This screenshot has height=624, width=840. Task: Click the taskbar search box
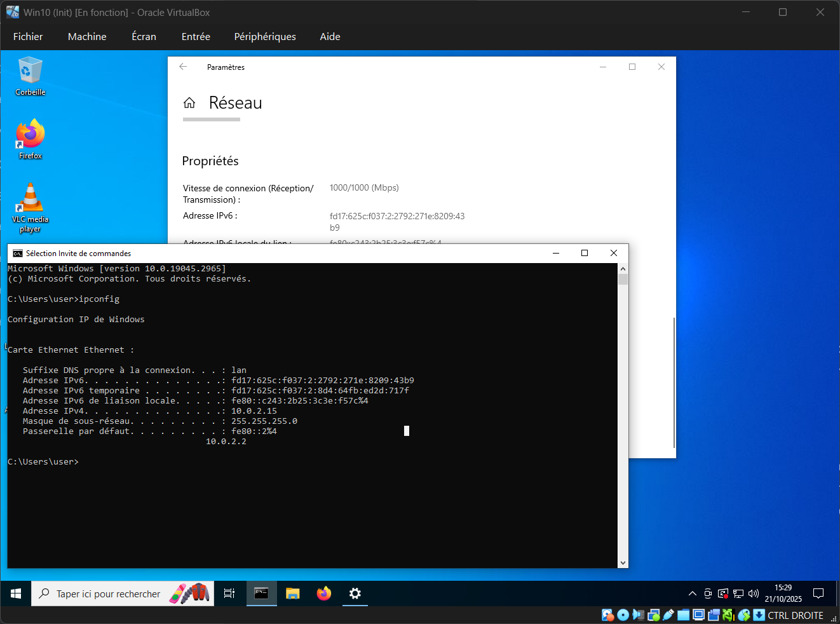(108, 593)
